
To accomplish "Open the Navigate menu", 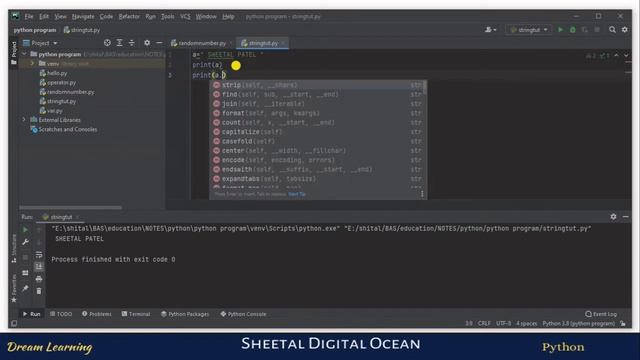I will pyautogui.click(x=83, y=17).
